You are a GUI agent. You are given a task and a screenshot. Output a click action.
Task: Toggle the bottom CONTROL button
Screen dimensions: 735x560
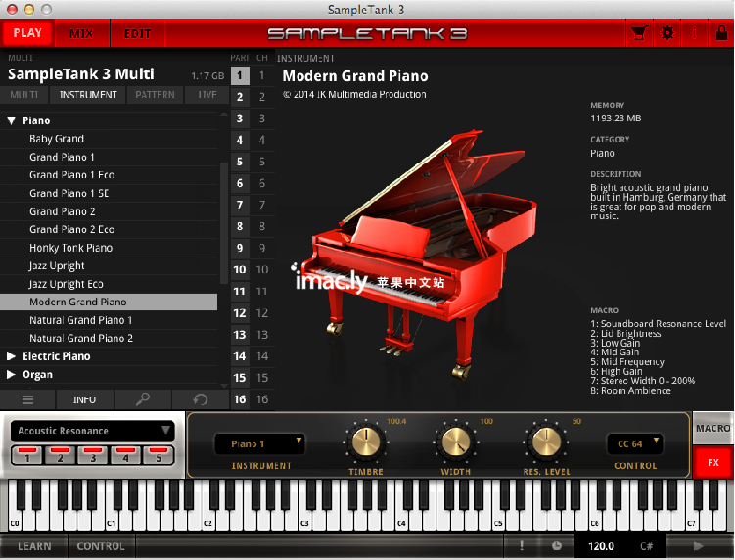coord(101,546)
